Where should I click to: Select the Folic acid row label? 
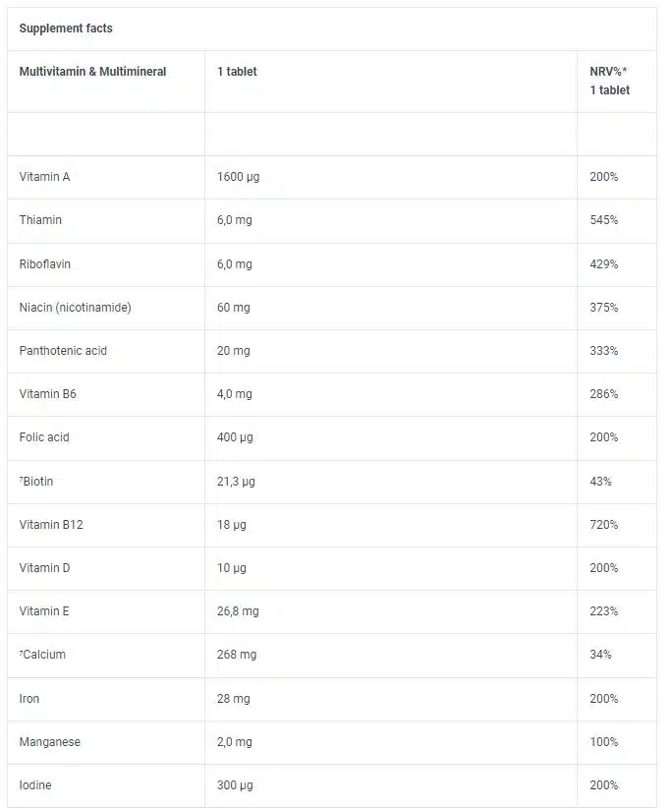click(44, 437)
